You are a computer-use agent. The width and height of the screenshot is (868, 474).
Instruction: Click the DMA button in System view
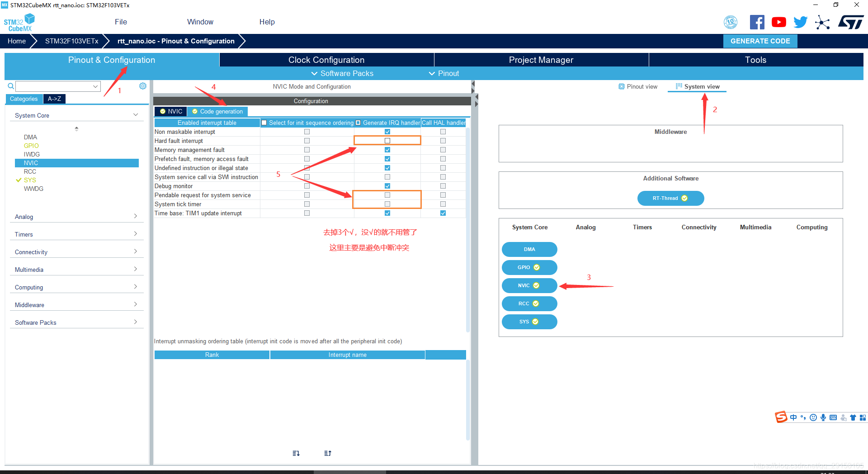coord(529,249)
